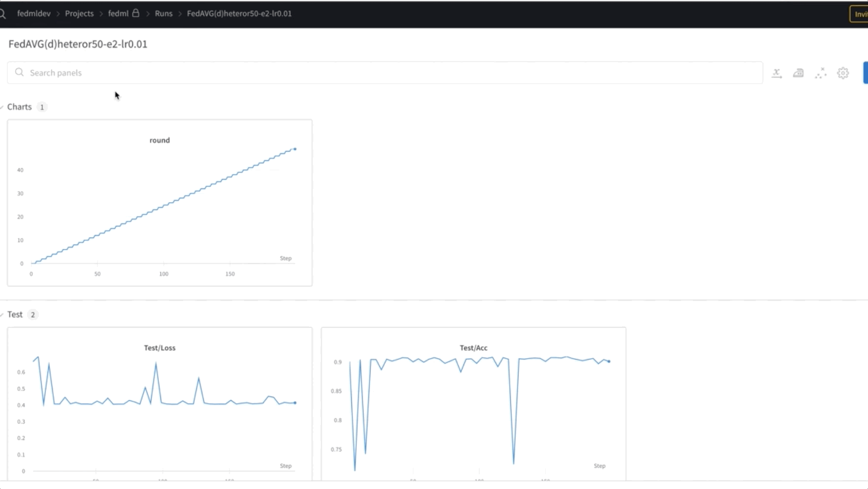Click the Test/Acc chart title
Viewport: 868px width, 489px height.
tap(473, 348)
